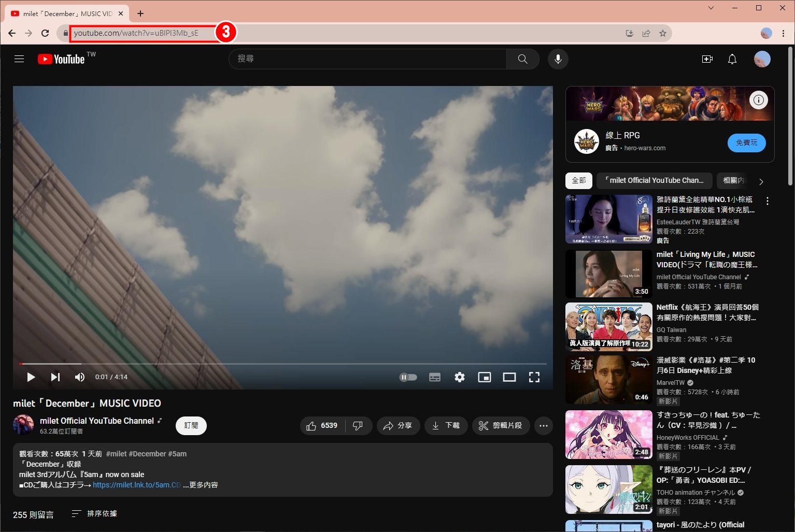The image size is (795, 532).
Task: Open YouTube account avatar menu
Action: (762, 59)
